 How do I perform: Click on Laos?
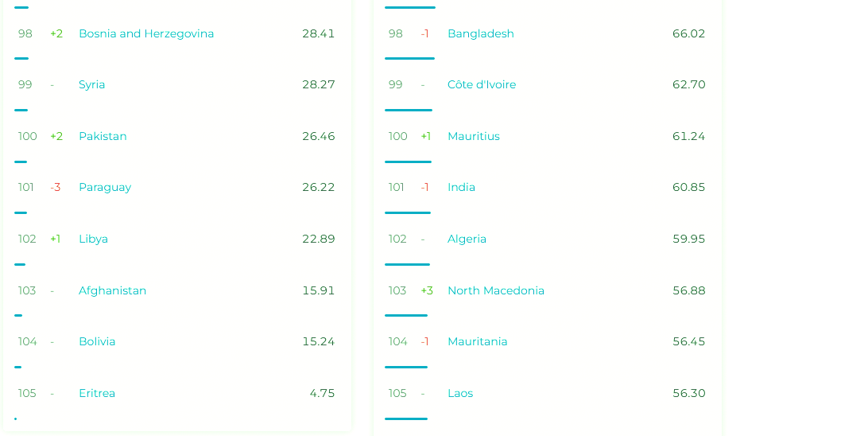[x=460, y=393]
